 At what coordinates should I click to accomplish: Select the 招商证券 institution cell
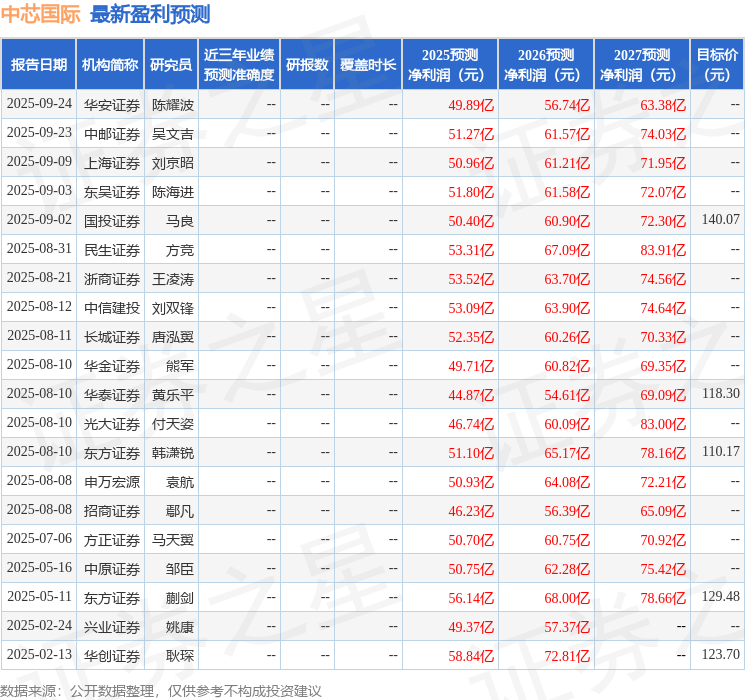pyautogui.click(x=112, y=511)
